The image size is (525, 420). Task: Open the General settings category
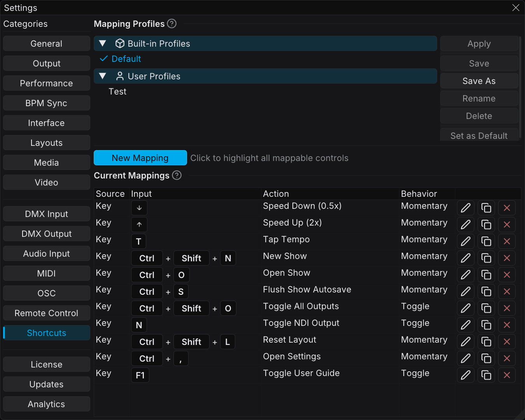[x=47, y=44]
